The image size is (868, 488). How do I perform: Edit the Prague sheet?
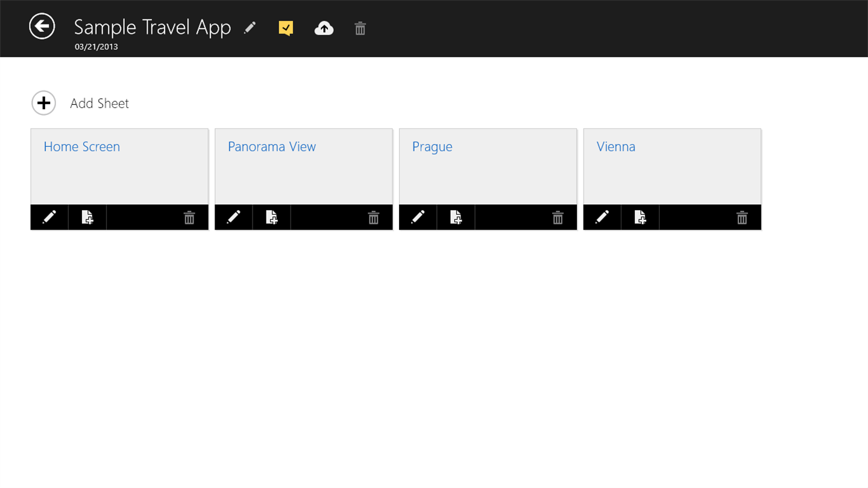[x=418, y=217]
